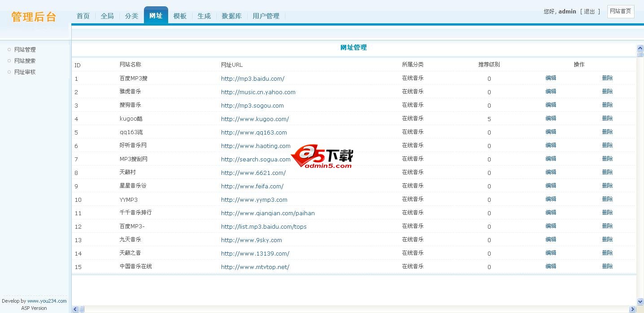Screen dimensions: 644x313
Task: Edit the 千千音乐排行 entry
Action: tap(551, 213)
